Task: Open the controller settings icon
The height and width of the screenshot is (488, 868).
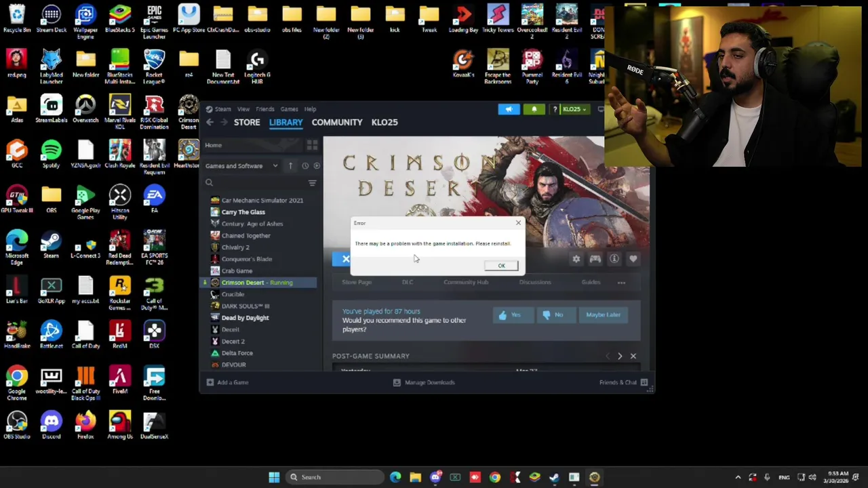Action: [x=595, y=259]
